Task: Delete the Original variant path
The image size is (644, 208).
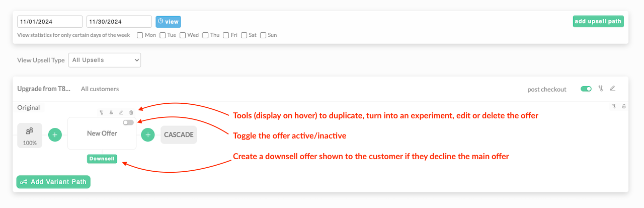Action: pos(624,106)
